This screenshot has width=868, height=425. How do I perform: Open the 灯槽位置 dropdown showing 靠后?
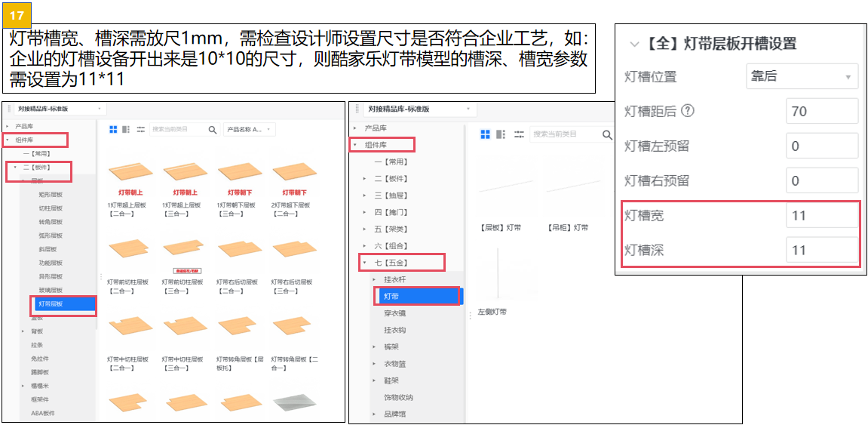point(802,76)
